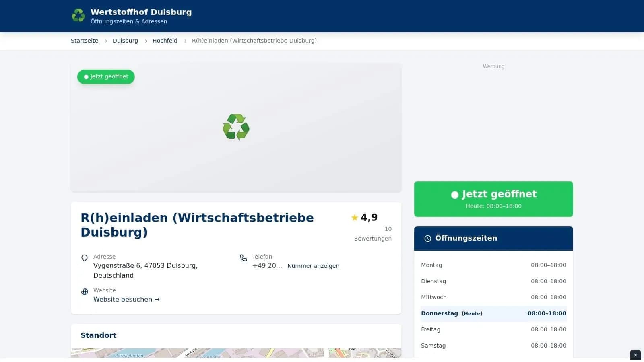
Task: Click the Standort section heading
Action: 99,335
